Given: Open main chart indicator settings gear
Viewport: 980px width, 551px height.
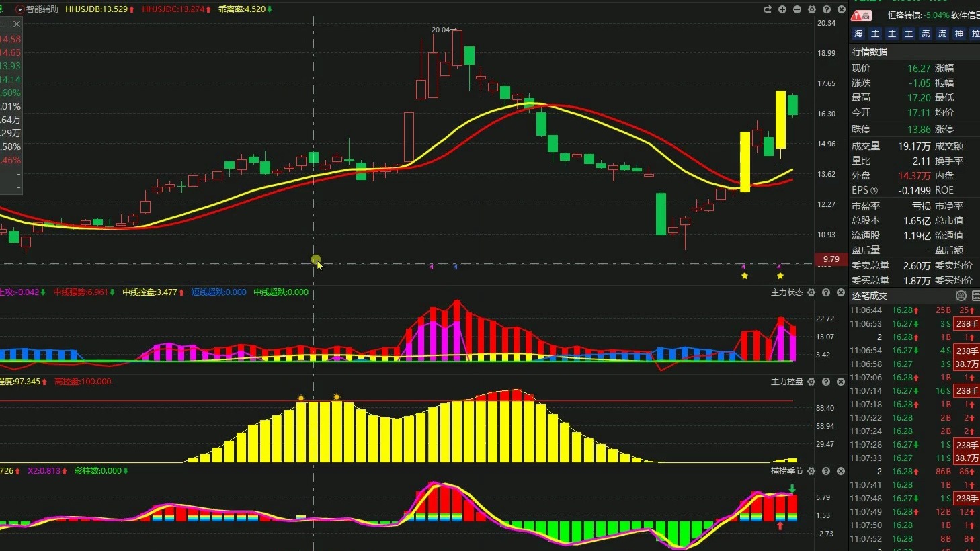Looking at the screenshot, I should 812,9.
